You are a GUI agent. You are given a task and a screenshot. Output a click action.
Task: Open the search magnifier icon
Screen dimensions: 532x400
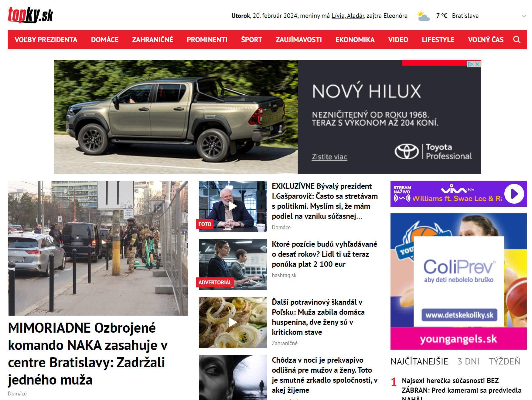(x=517, y=40)
